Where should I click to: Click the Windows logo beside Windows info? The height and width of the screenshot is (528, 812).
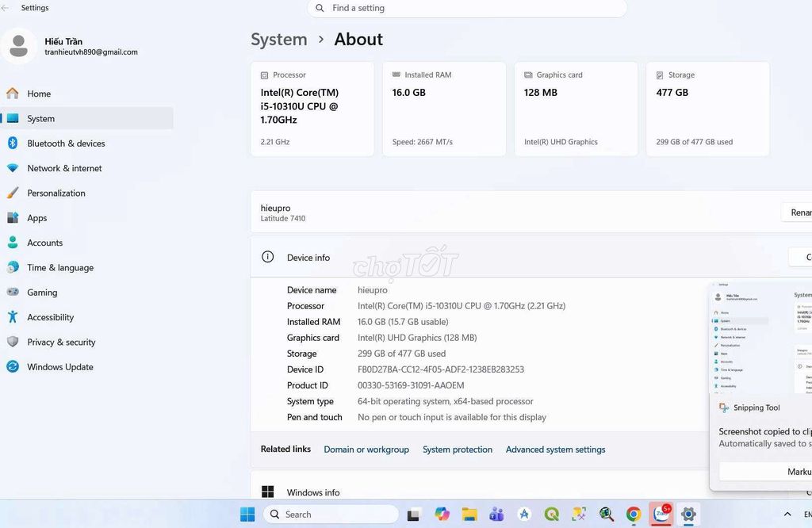tap(268, 492)
